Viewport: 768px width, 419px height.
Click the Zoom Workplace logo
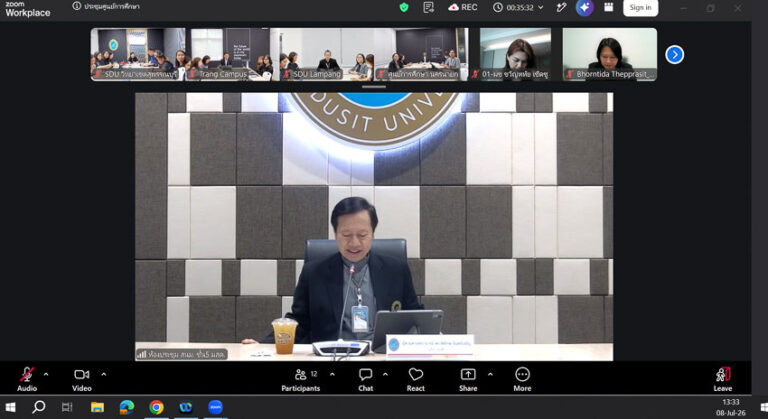point(28,9)
